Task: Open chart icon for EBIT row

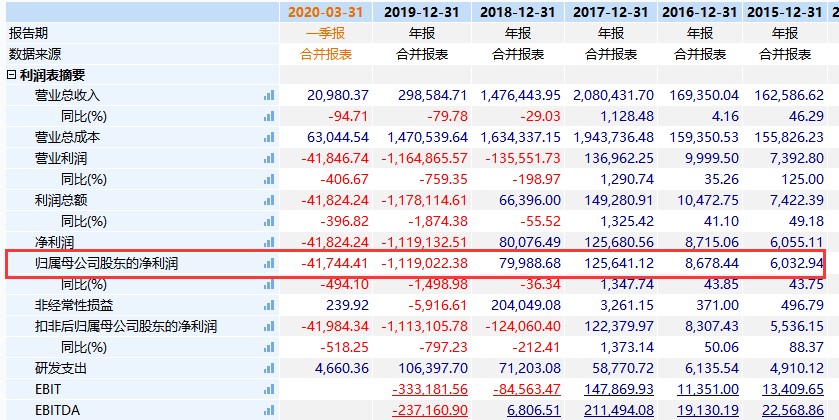Action: (269, 390)
